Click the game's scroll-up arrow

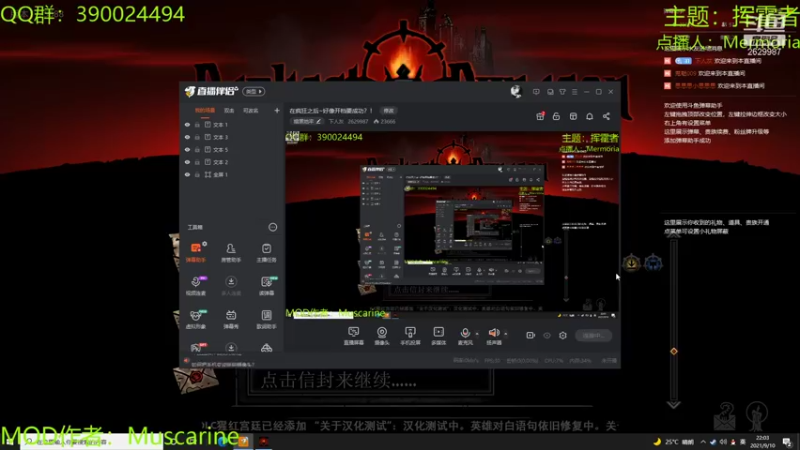[673, 235]
